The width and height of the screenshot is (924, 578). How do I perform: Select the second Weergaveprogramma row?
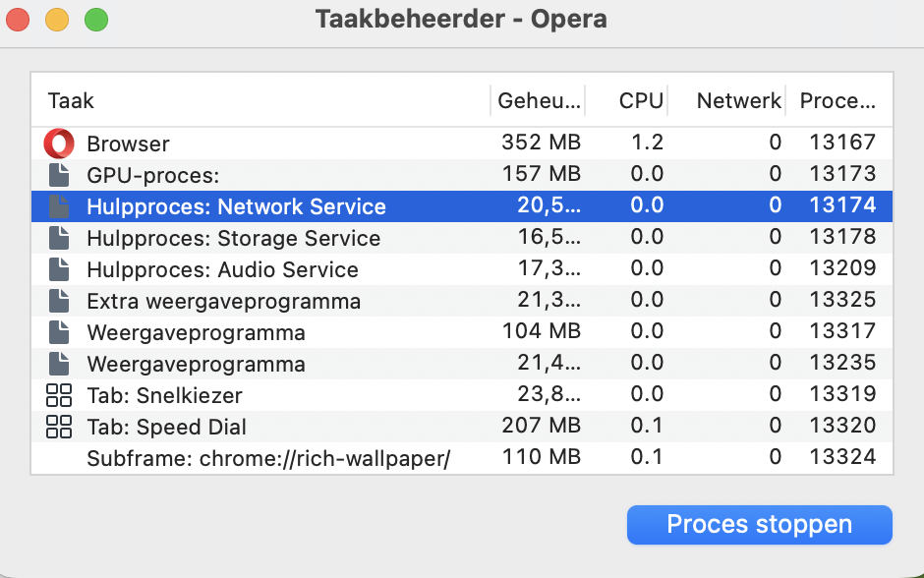(295, 363)
